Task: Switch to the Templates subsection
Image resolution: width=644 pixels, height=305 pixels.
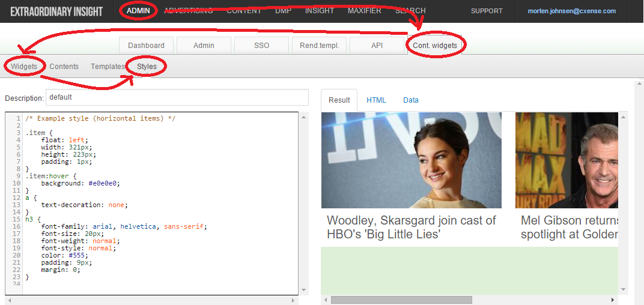Action: [108, 67]
